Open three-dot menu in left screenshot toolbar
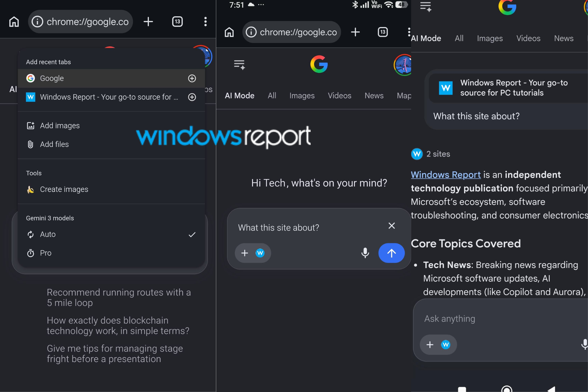The width and height of the screenshot is (588, 392). 205,22
